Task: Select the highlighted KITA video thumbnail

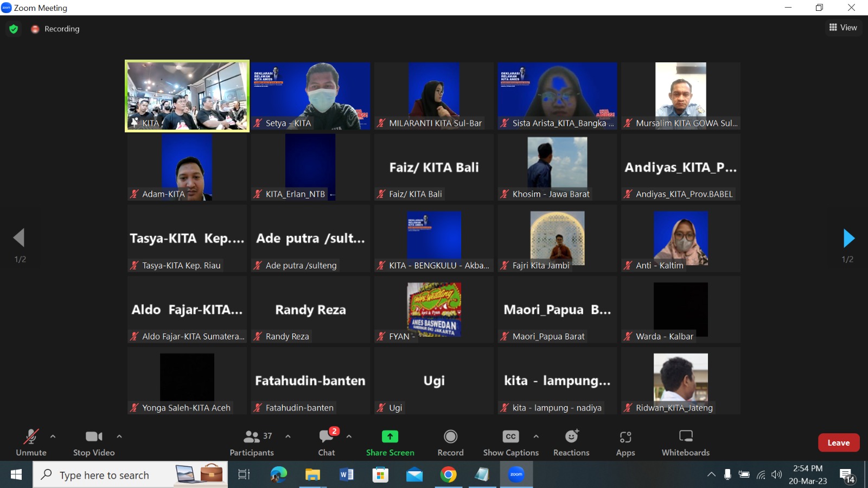Action: coord(187,96)
